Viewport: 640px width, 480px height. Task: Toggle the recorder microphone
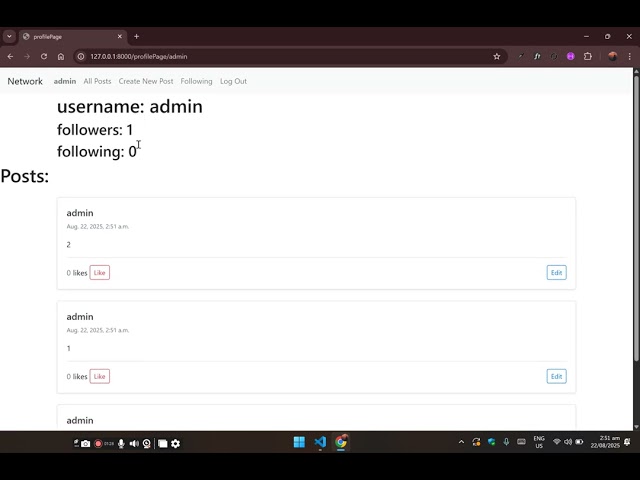(121, 443)
